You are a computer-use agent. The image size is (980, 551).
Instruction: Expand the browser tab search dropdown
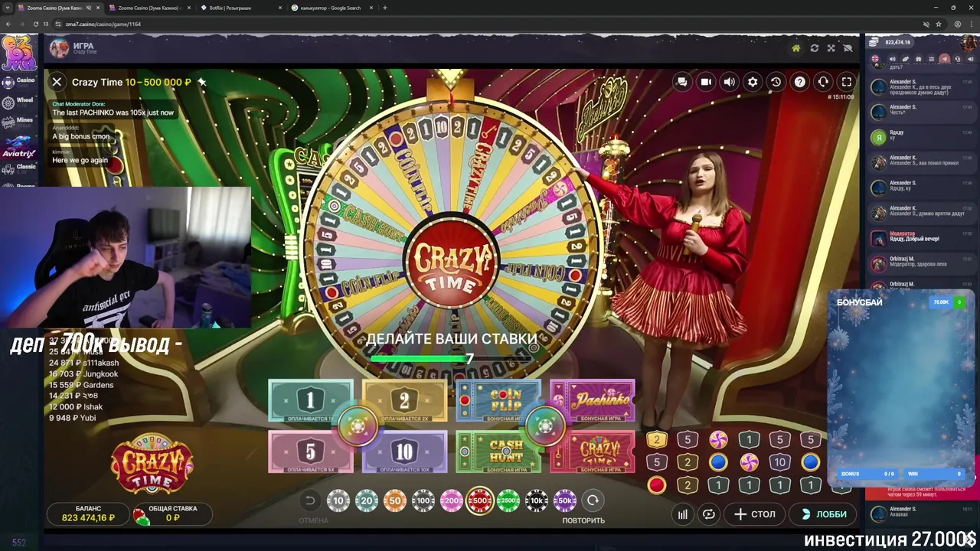(6, 8)
